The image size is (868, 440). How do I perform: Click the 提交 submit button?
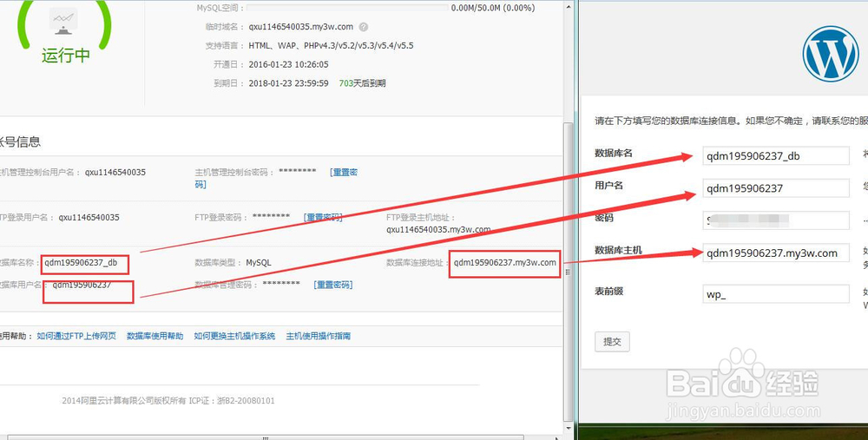[612, 341]
